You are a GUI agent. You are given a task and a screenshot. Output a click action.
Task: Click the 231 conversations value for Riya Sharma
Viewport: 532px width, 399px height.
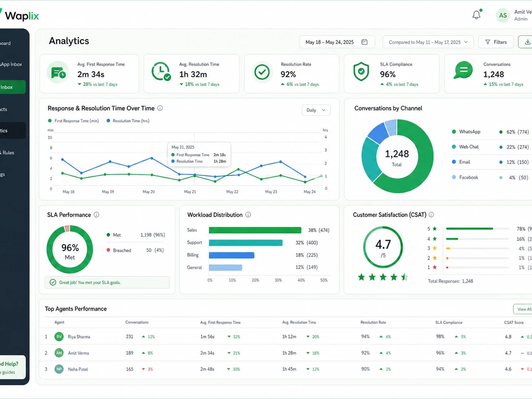(129, 337)
